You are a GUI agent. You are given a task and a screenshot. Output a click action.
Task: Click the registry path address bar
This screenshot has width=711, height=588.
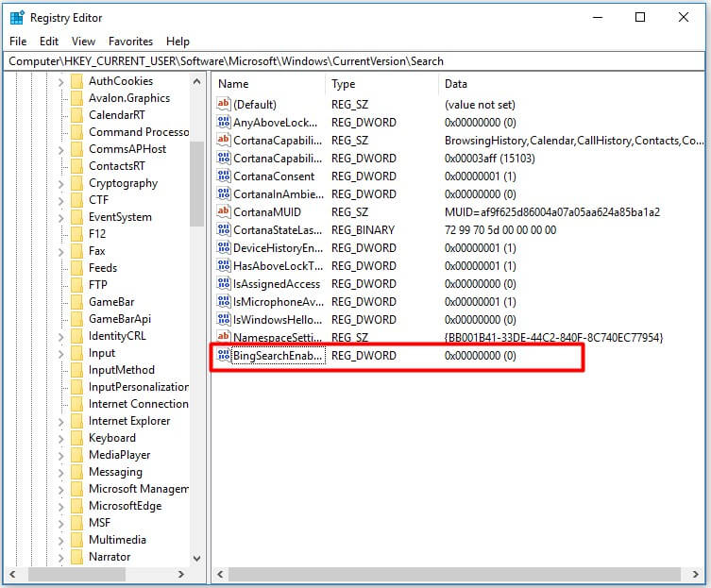tap(354, 61)
